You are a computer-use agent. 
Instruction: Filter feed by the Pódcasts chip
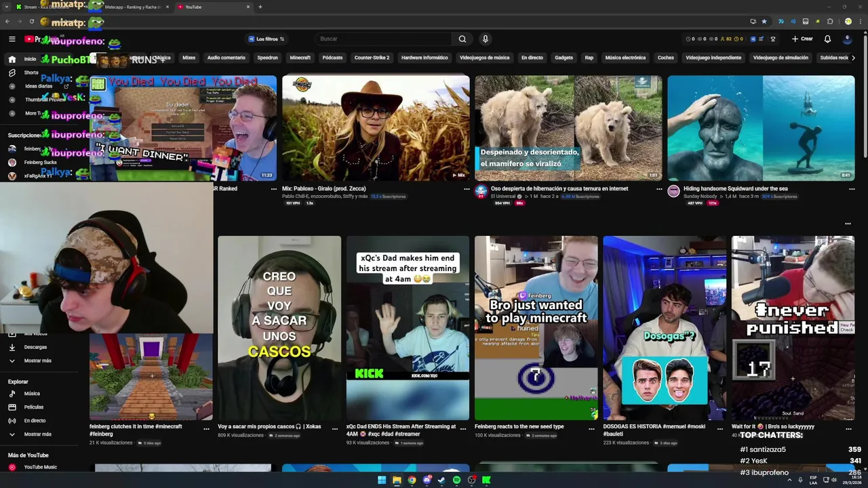[332, 58]
